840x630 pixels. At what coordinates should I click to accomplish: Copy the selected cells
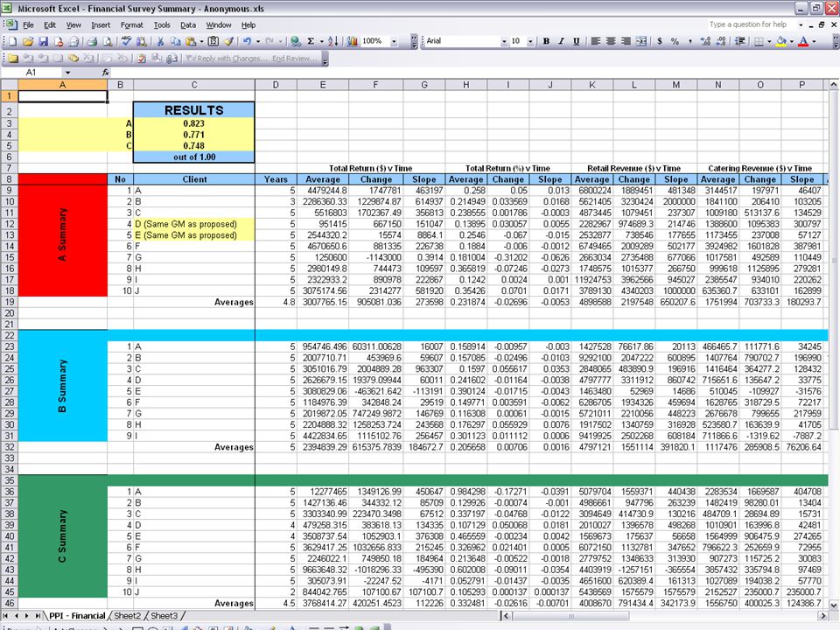(x=175, y=41)
